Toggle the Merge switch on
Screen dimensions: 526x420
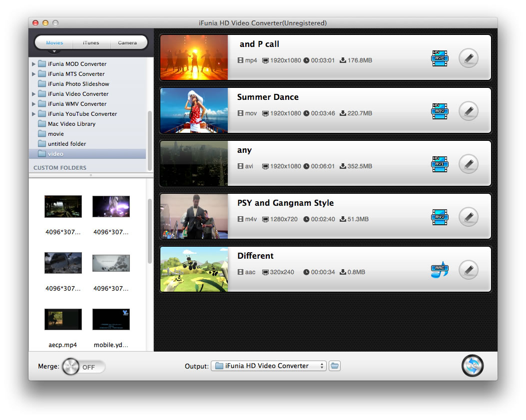tap(83, 367)
